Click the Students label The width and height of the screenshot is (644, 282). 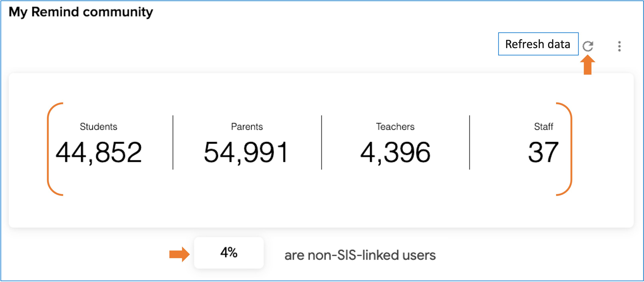99,126
